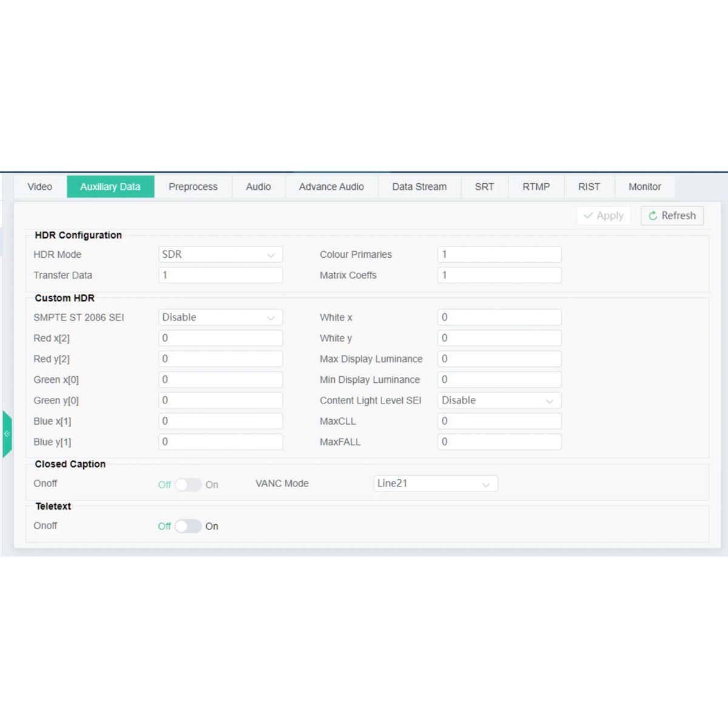
Task: Open the Content Light Level SEI dropdown
Action: [x=499, y=400]
